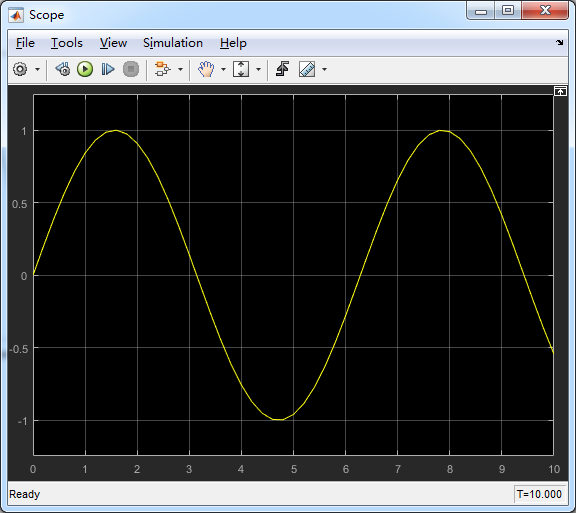
Task: Click the maximize axes button above plot
Action: (560, 91)
